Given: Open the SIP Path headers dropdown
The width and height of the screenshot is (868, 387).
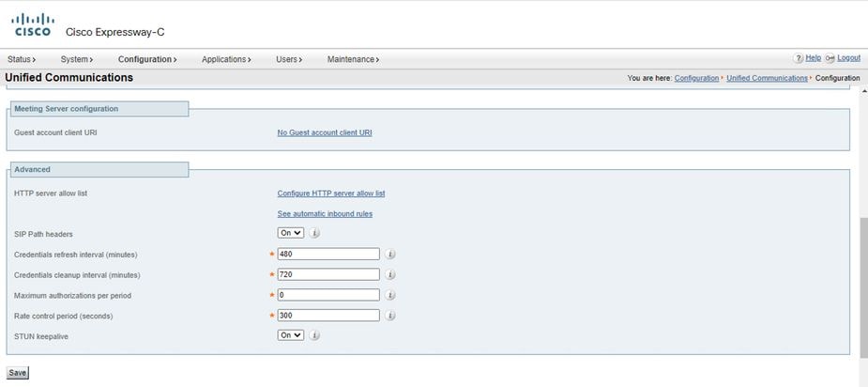Looking at the screenshot, I should [x=291, y=233].
